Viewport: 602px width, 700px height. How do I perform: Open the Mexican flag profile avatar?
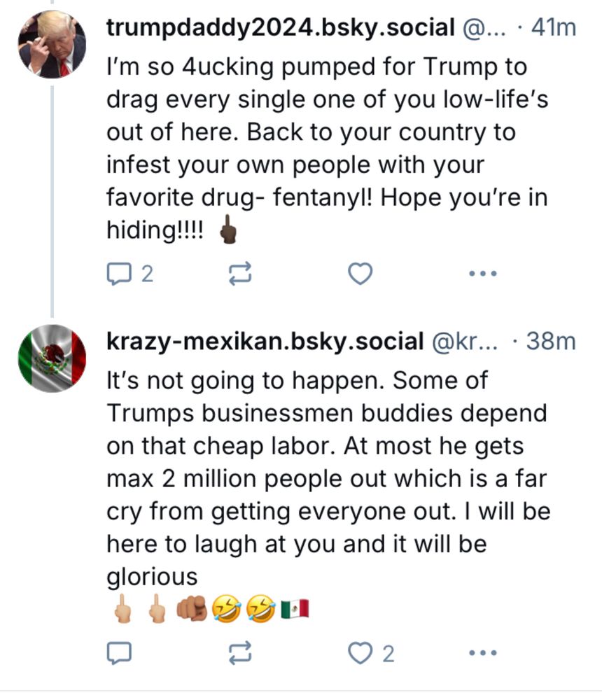[52, 358]
